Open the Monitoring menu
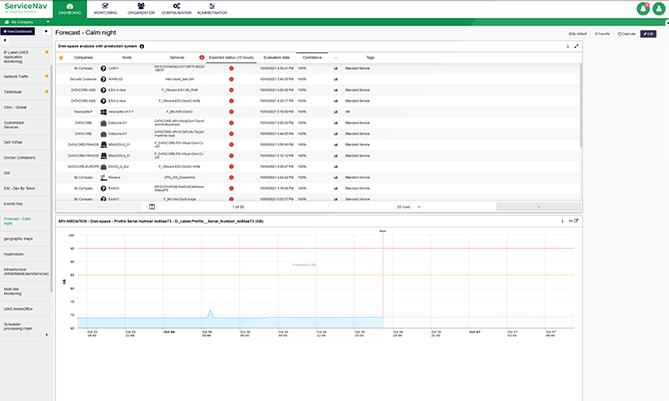 coord(105,9)
